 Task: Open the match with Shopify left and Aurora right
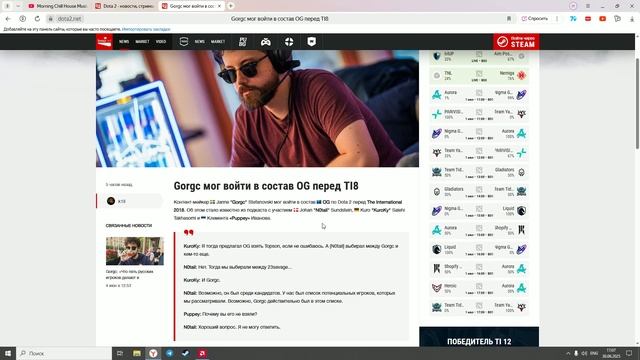[x=479, y=269]
